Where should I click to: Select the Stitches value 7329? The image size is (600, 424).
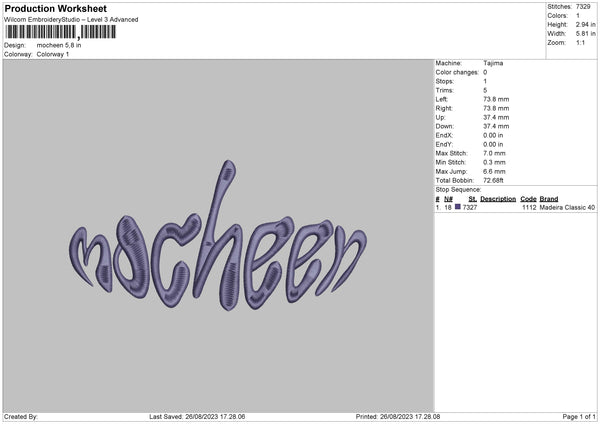point(583,7)
